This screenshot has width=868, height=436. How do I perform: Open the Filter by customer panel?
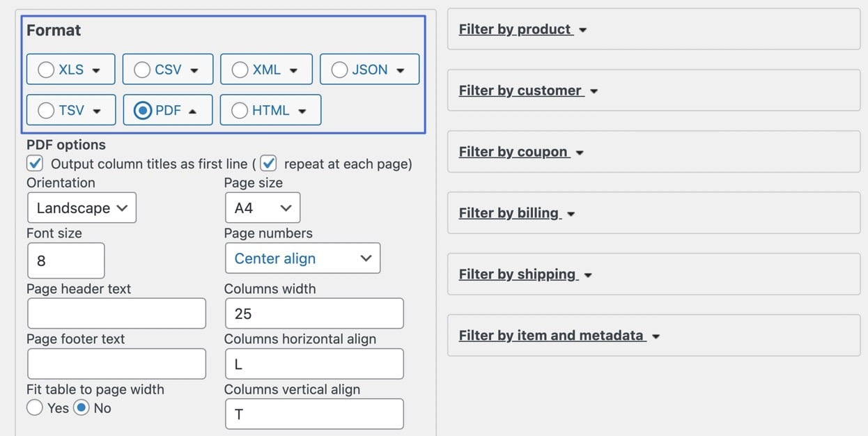(x=527, y=90)
